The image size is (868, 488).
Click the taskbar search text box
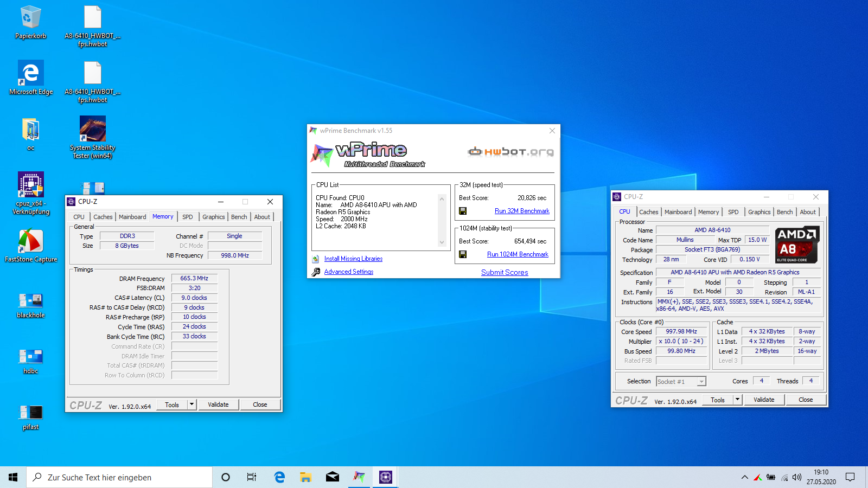[x=119, y=477]
